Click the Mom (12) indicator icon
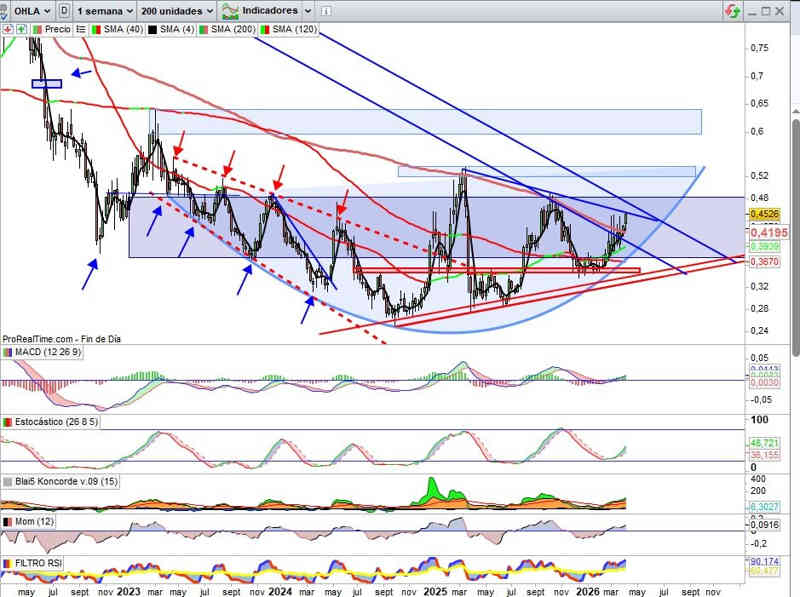 8,522
